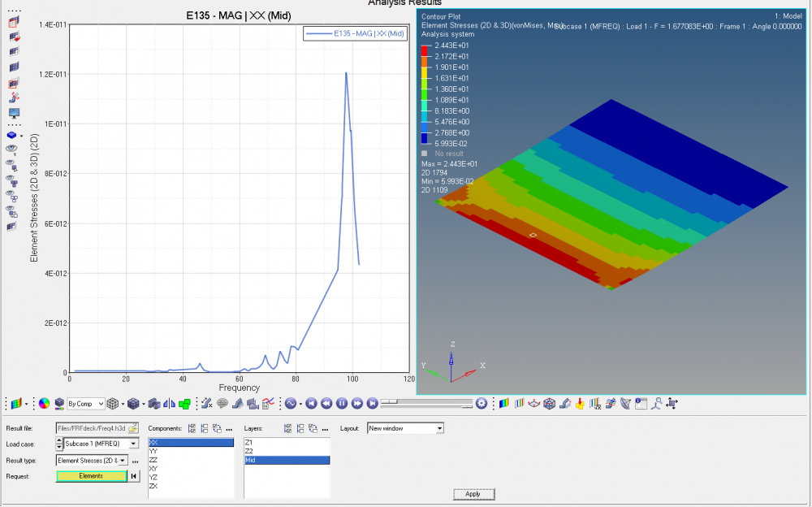
Task: Select the ZZ component in list
Action: coord(191,460)
